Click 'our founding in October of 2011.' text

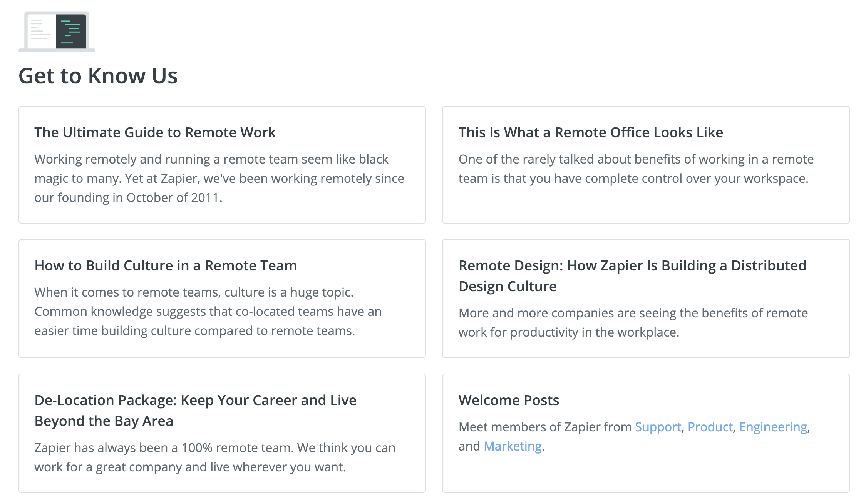[128, 198]
